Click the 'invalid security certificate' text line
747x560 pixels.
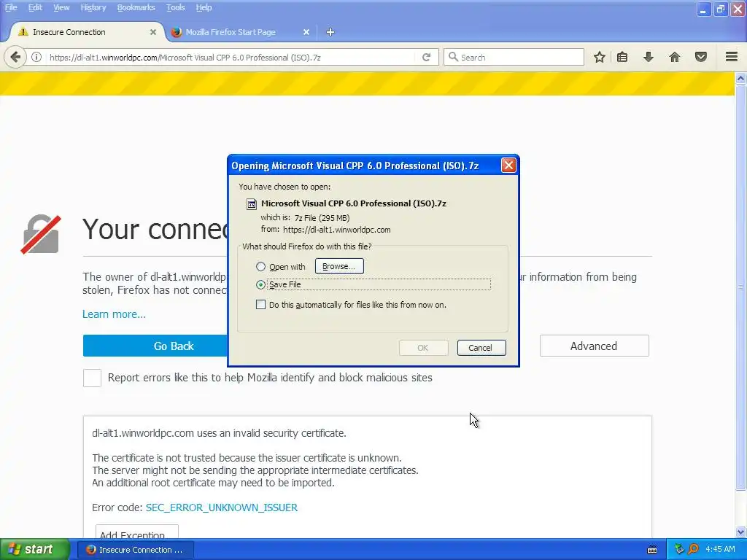219,433
